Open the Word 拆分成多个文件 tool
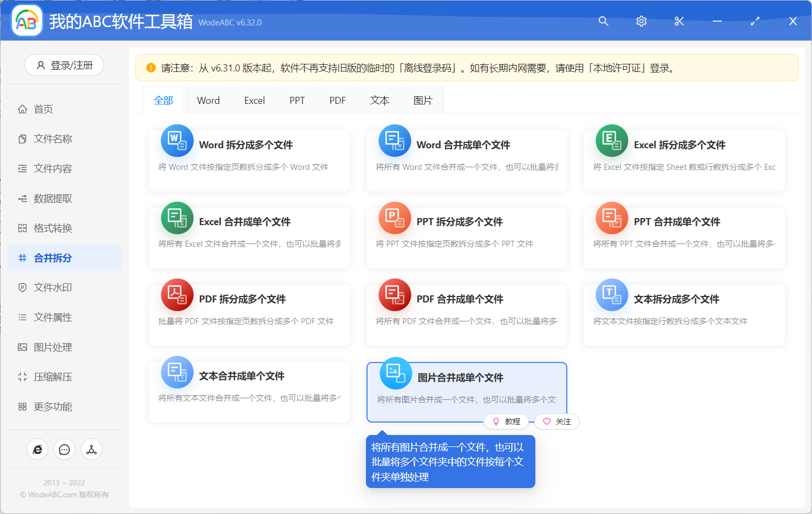This screenshot has width=812, height=514. [x=249, y=144]
